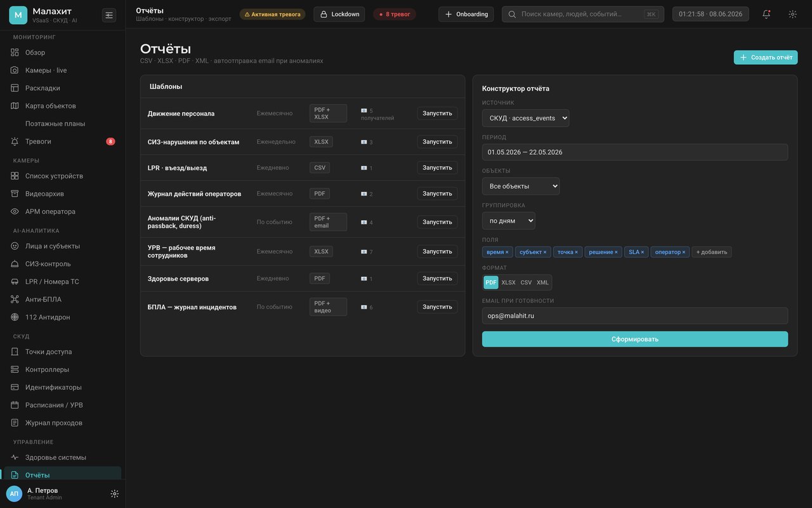
Task: Click the Onboarding button
Action: [466, 14]
